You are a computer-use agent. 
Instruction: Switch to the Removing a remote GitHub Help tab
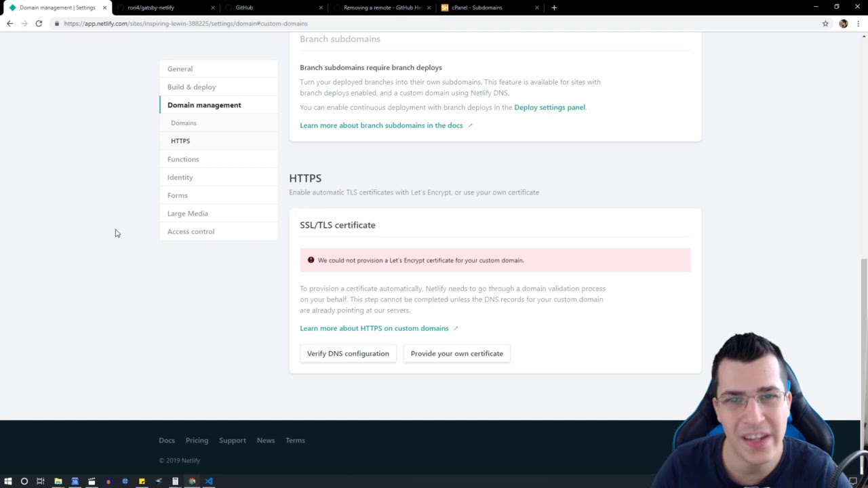tap(380, 7)
